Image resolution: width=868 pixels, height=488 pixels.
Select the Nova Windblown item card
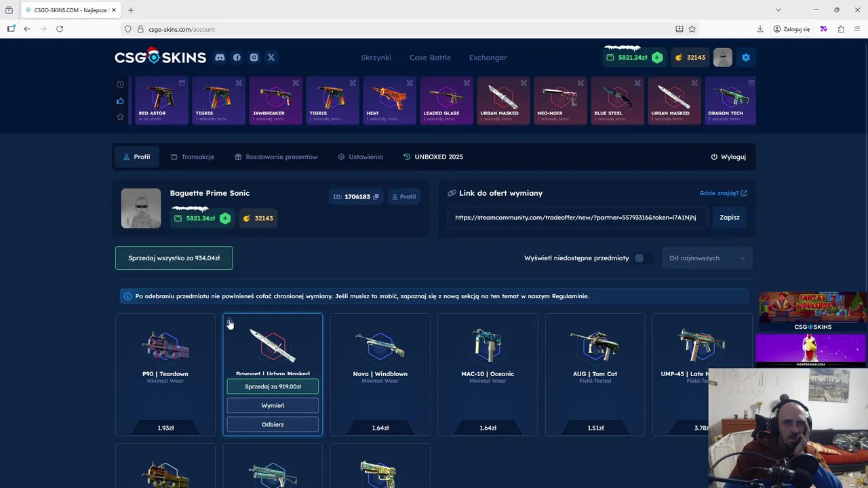point(380,374)
